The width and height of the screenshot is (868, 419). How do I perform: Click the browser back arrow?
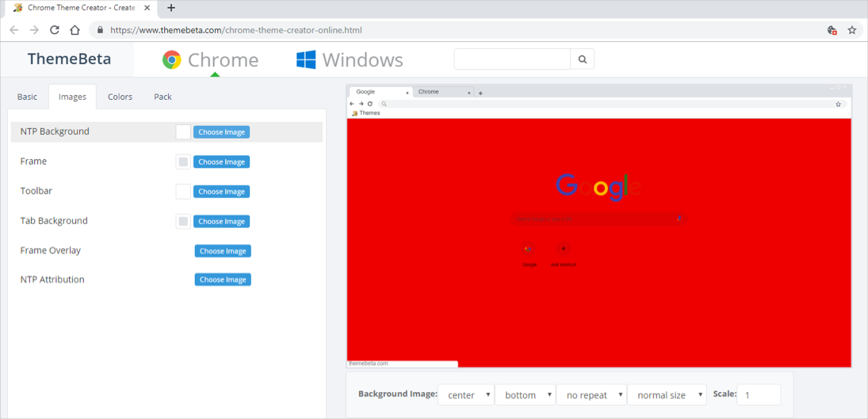[14, 30]
